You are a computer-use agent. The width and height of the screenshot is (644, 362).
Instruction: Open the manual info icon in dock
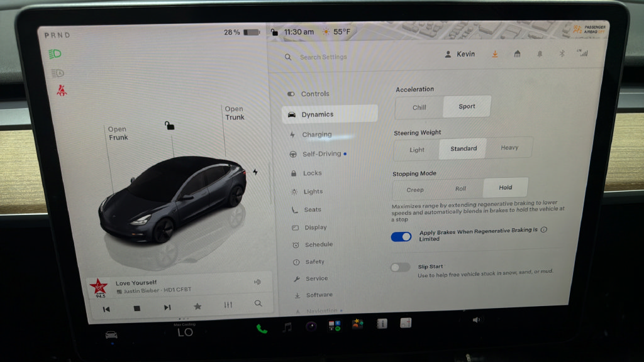click(382, 324)
